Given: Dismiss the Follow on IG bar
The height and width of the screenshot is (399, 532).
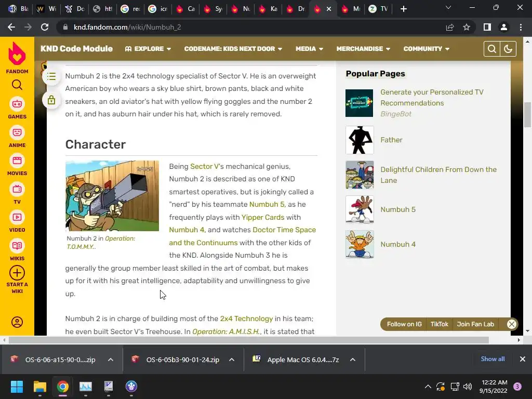Looking at the screenshot, I should pos(512,324).
